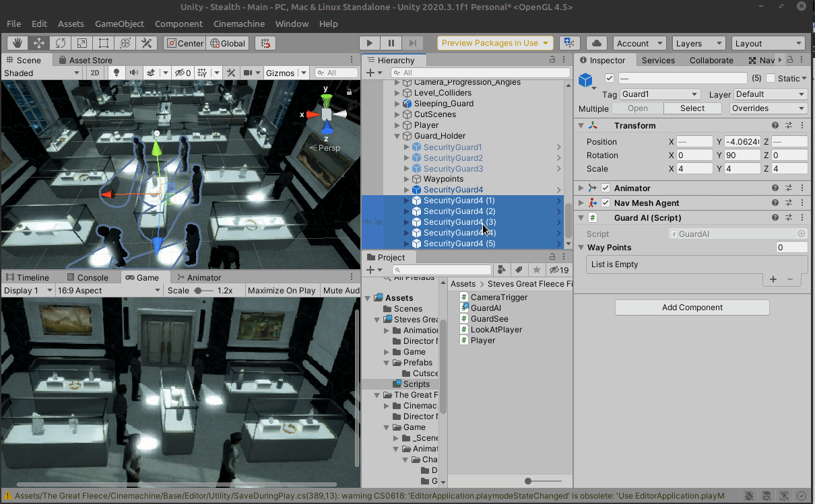This screenshot has height=504, width=815.
Task: Toggle scene lighting bulb icon
Action: click(x=117, y=73)
